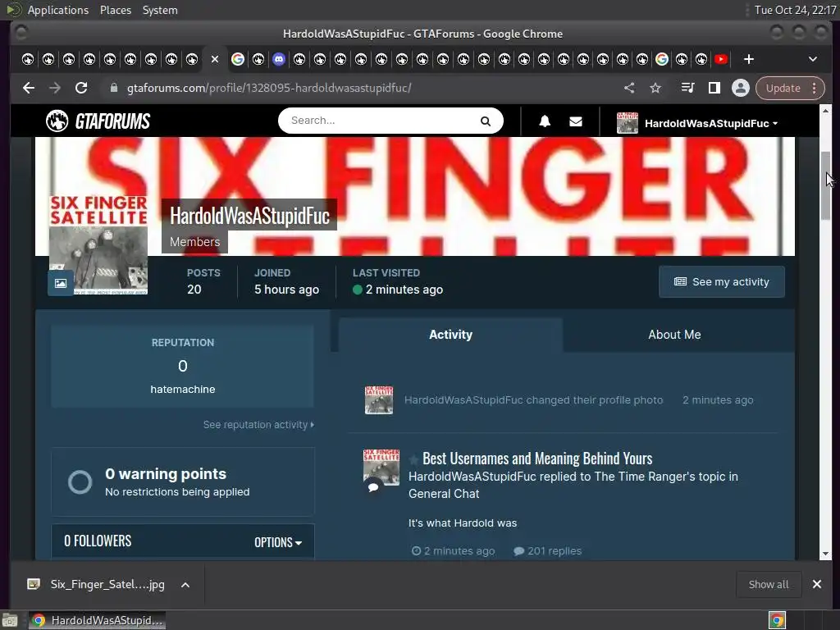Click the 0 FOLLOWERS heading
840x630 pixels.
coord(98,541)
